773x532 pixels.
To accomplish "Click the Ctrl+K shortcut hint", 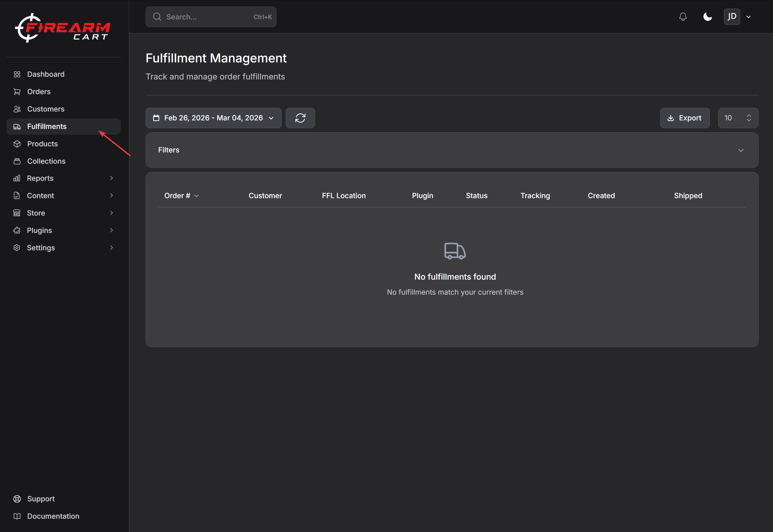I will (x=263, y=17).
